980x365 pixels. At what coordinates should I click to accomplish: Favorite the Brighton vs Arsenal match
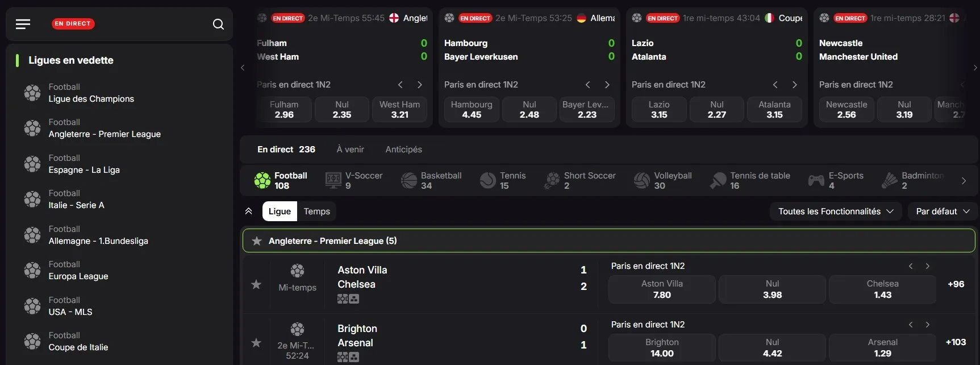(x=256, y=343)
